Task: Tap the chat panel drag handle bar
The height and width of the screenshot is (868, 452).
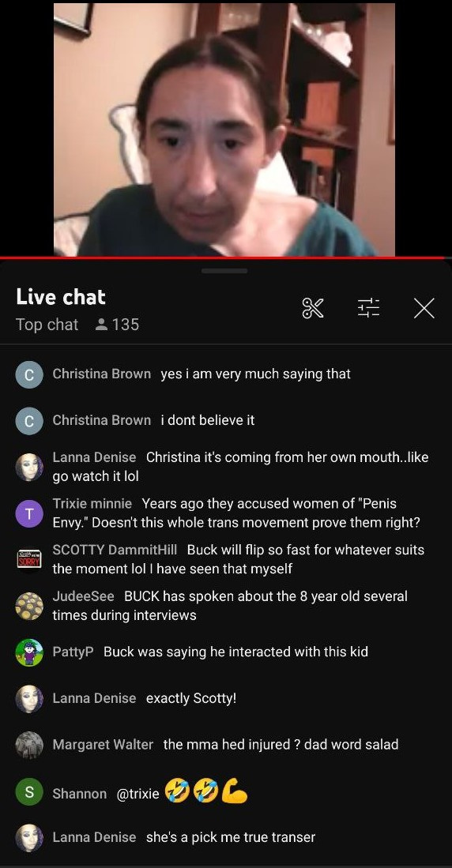Action: click(x=224, y=271)
